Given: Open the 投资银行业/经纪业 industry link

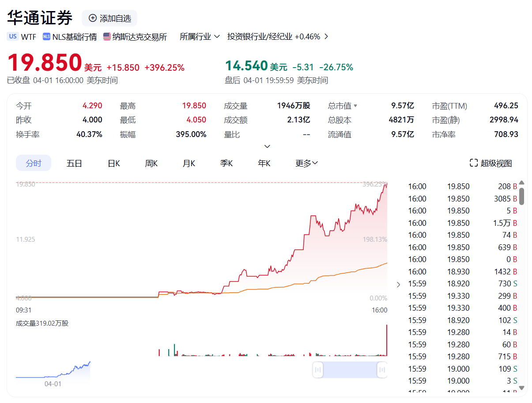Looking at the screenshot, I should click(260, 37).
